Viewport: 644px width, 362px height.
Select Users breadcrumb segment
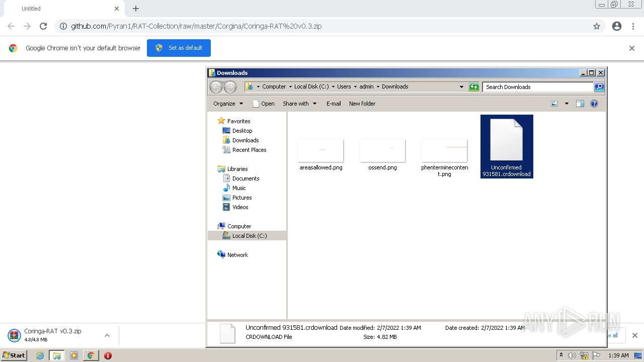[344, 86]
